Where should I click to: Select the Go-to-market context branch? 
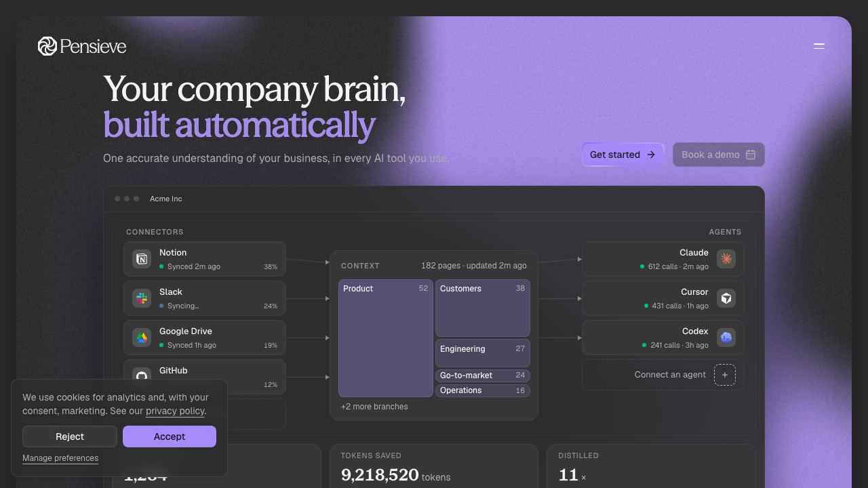click(483, 375)
